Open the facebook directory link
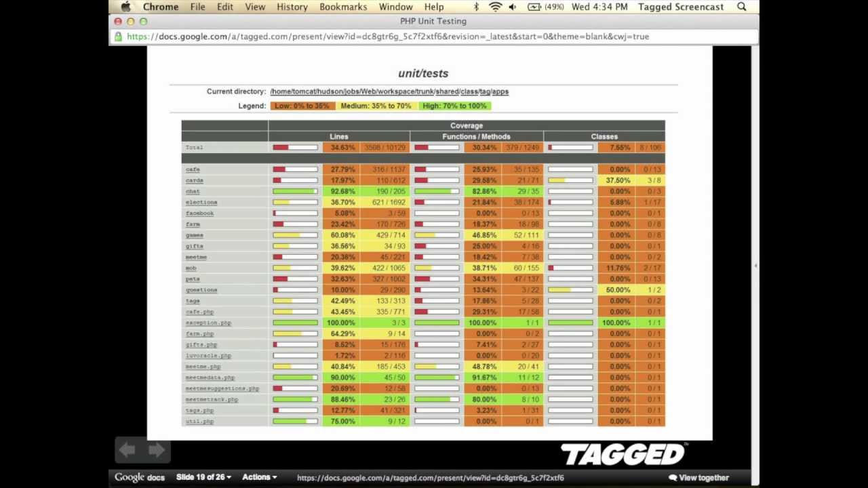The height and width of the screenshot is (488, 868). point(199,213)
